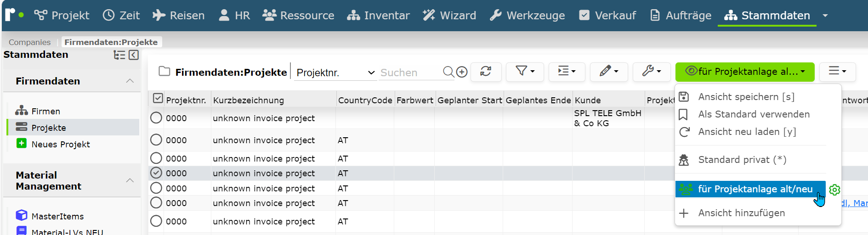Sort by the Kurzbezeichnung column header
Viewport: 868px width, 235px height.
[249, 100]
